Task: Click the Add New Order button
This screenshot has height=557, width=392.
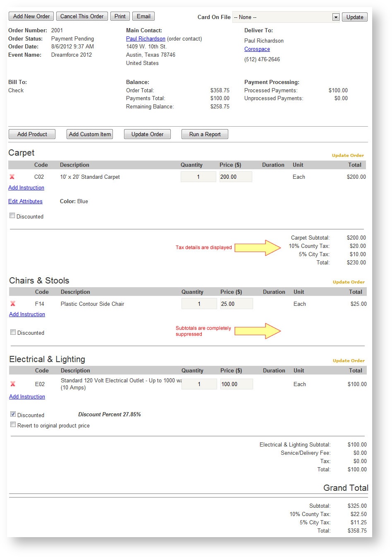Action: click(31, 16)
